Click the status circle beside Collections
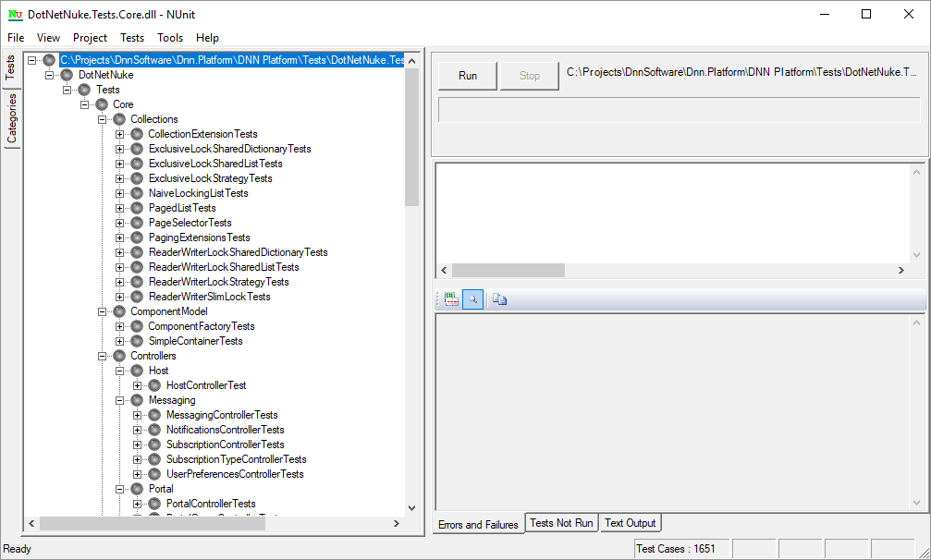Screen dimensions: 931x560 (119, 119)
